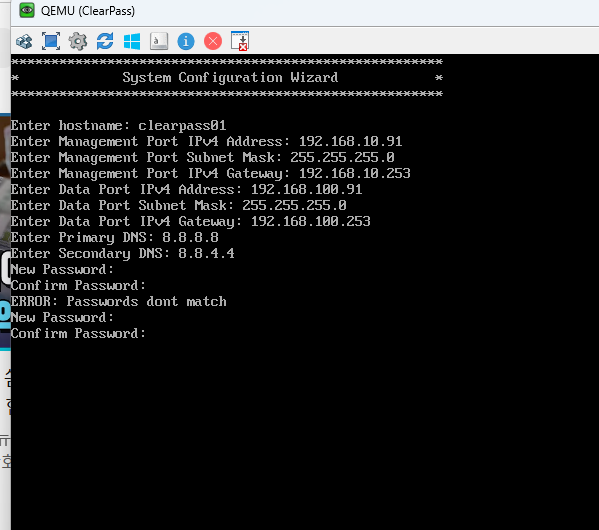The width and height of the screenshot is (599, 530).
Task: Click the first New Password prompt
Action: click(62, 270)
